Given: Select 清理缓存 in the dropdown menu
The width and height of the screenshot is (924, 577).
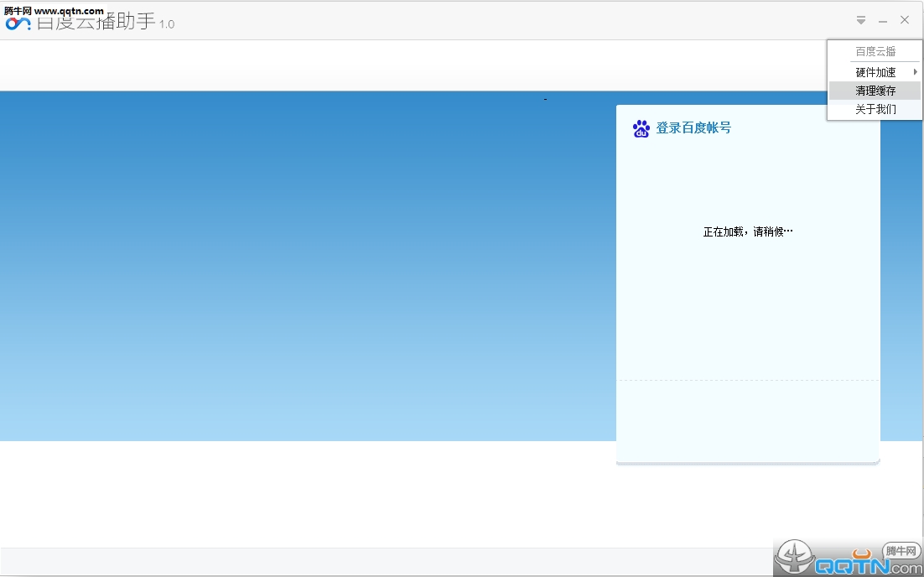Looking at the screenshot, I should pyautogui.click(x=875, y=91).
